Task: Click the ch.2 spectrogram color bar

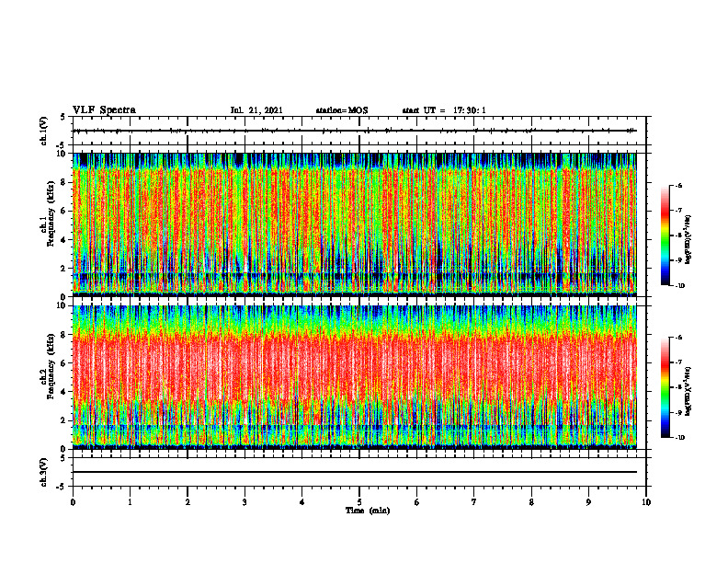Action: pos(665,387)
